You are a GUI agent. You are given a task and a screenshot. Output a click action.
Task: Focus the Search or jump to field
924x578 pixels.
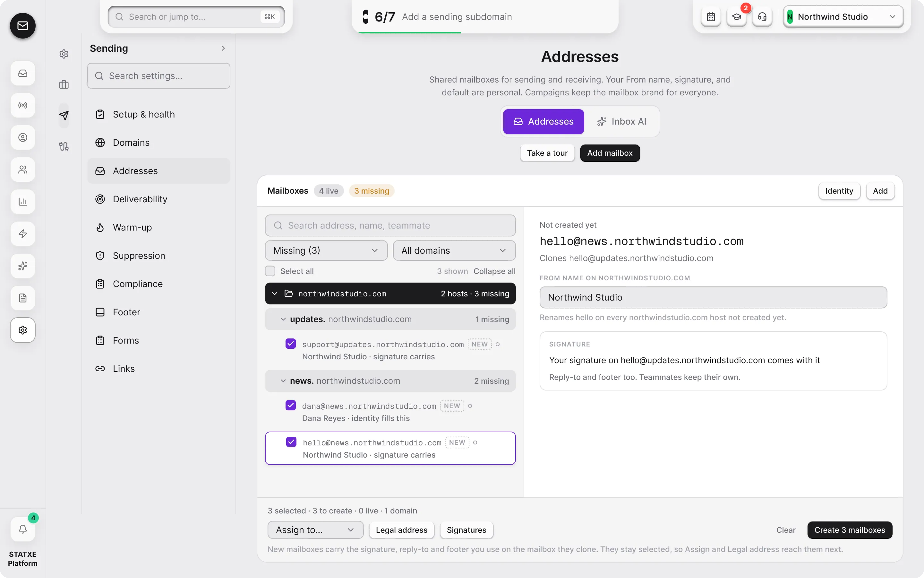196,17
